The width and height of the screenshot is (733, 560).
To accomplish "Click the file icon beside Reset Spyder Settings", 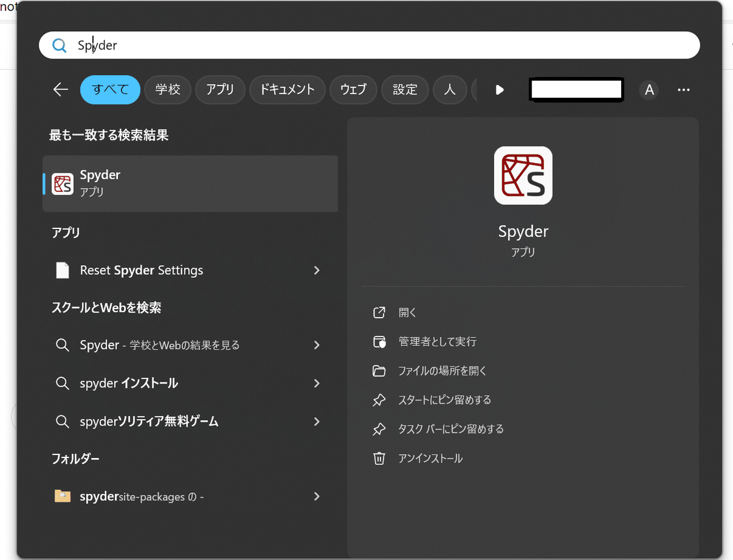I will (x=62, y=270).
